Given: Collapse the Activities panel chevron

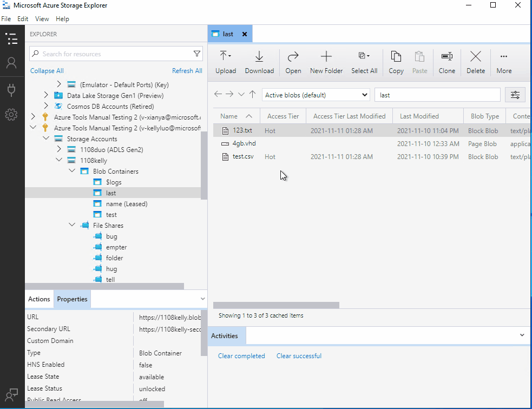Looking at the screenshot, I should [x=522, y=335].
